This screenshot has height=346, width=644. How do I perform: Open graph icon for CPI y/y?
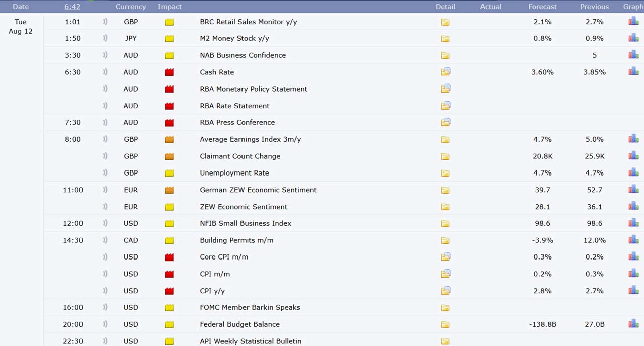(633, 290)
